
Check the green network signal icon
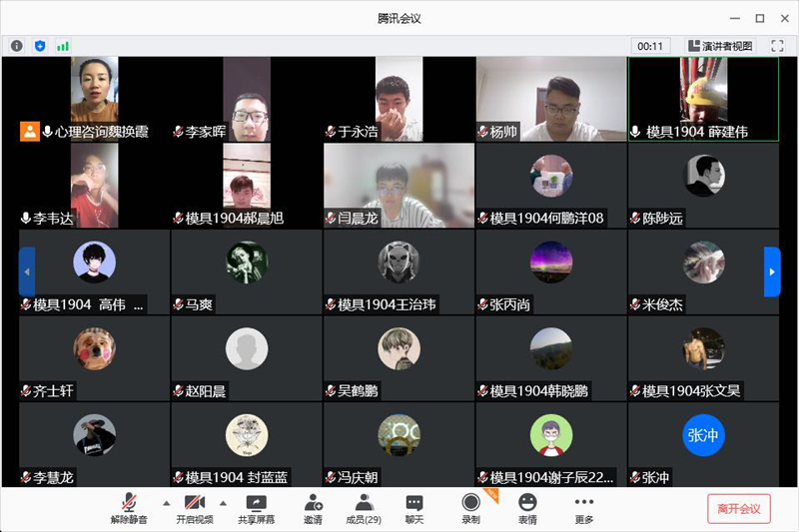pos(63,46)
